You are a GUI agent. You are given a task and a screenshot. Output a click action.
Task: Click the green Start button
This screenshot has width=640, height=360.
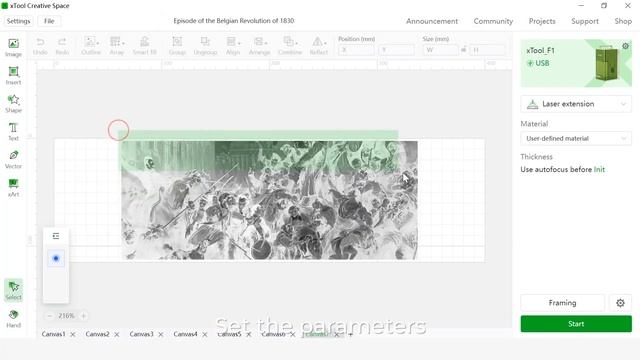576,324
